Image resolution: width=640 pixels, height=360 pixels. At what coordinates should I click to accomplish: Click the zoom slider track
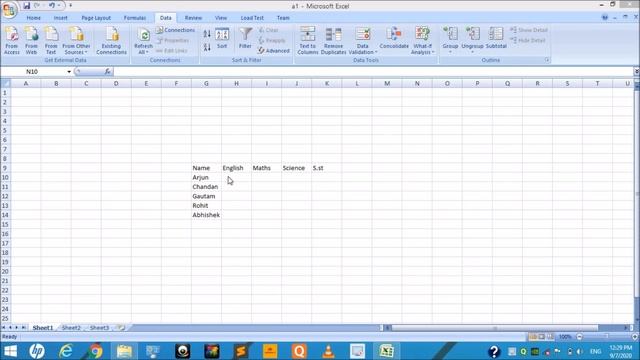coord(607,337)
